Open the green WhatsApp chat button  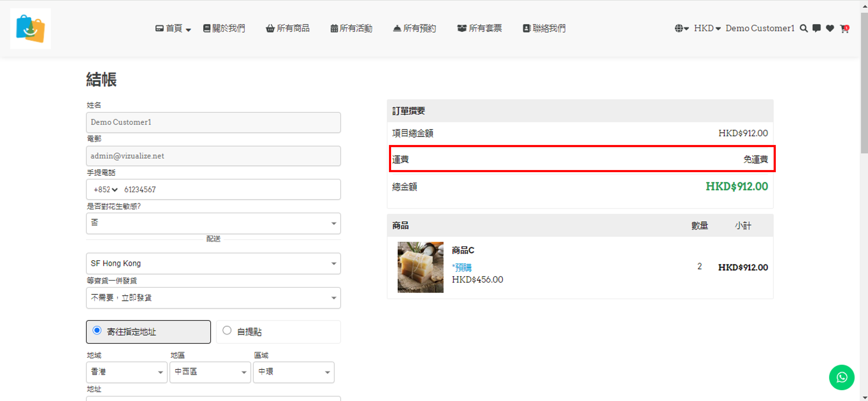841,377
